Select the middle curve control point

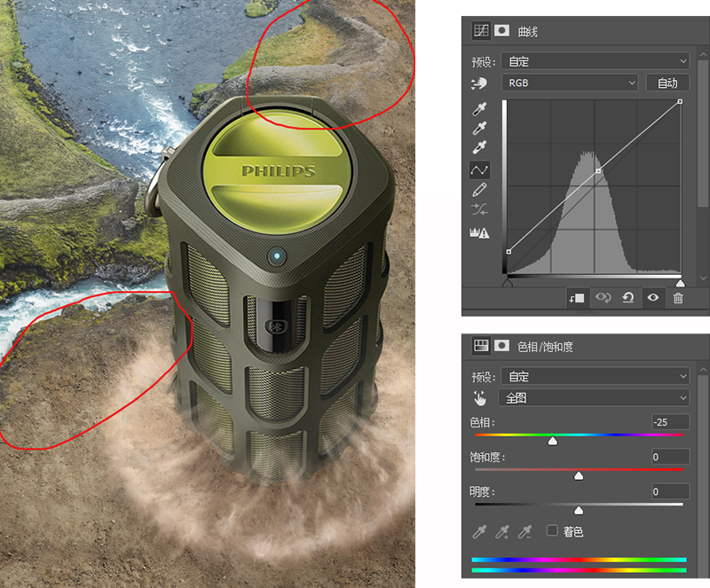point(598,170)
